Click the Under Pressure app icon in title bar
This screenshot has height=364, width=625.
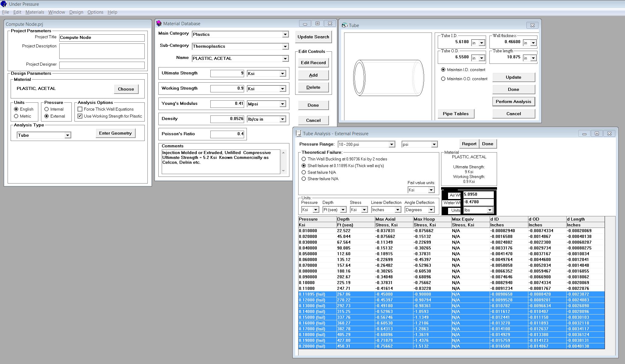[4, 4]
